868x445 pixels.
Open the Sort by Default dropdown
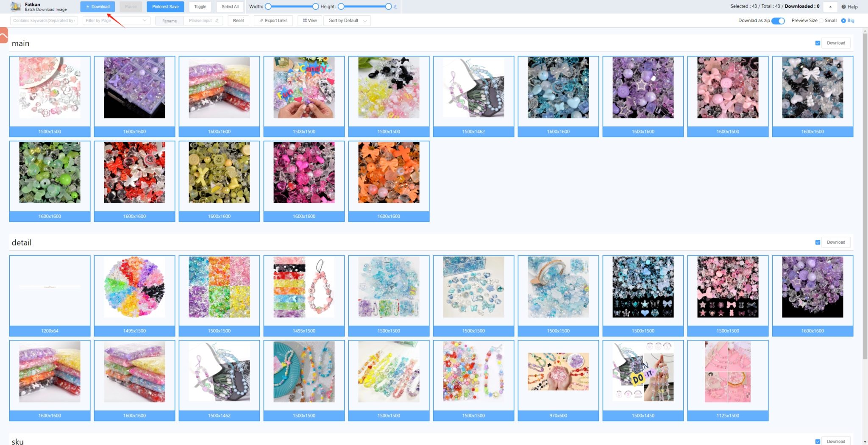pyautogui.click(x=347, y=20)
